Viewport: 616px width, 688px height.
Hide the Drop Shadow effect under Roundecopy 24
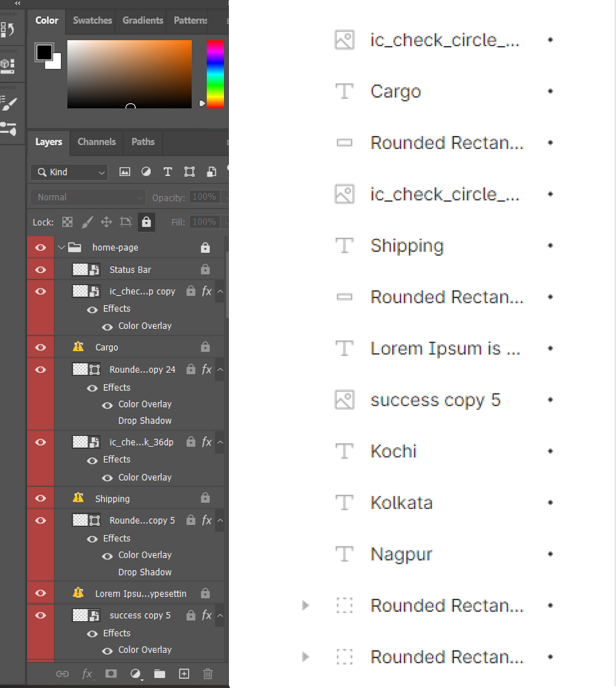(107, 421)
